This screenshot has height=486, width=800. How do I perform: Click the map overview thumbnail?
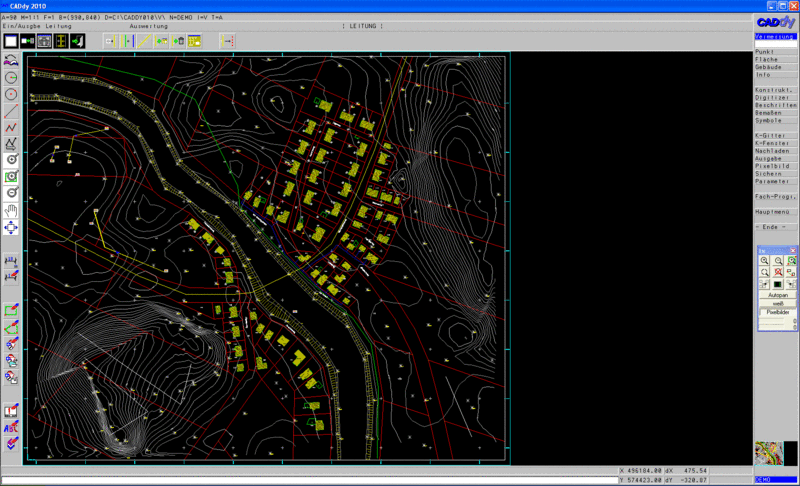click(x=768, y=454)
